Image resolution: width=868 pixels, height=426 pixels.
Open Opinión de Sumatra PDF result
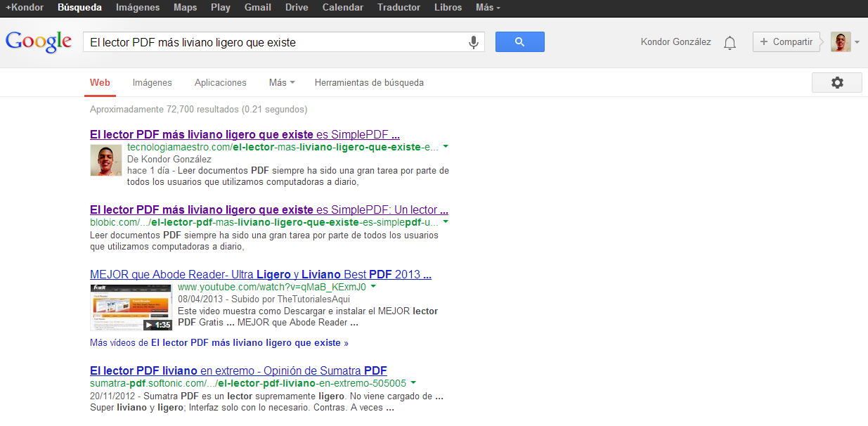238,370
